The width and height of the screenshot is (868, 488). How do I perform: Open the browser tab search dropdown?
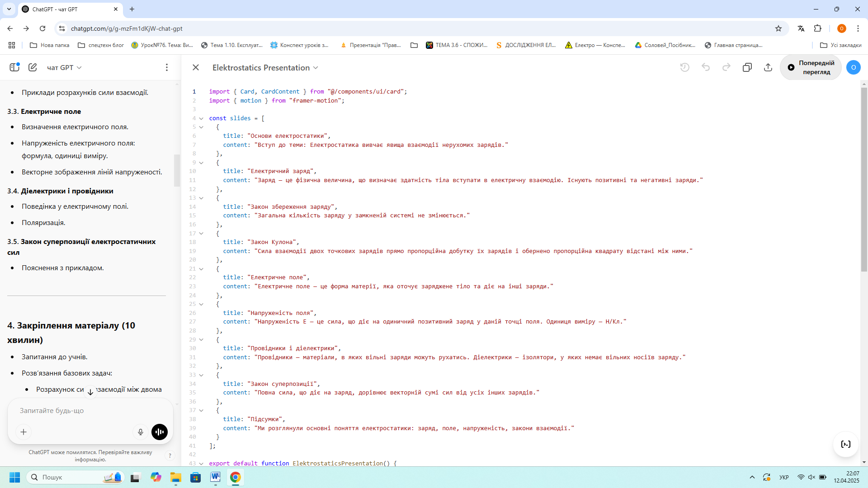tap(9, 9)
